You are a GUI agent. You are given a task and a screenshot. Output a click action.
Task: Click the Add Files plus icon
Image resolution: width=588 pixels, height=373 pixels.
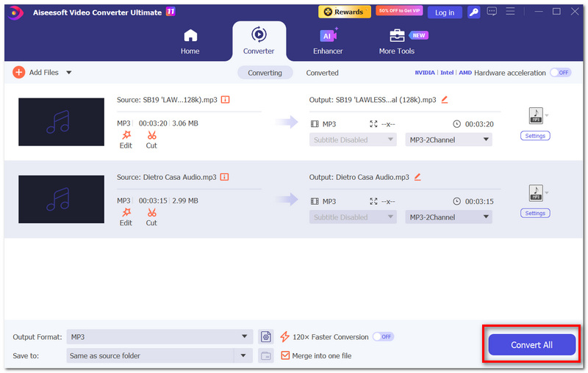(19, 72)
